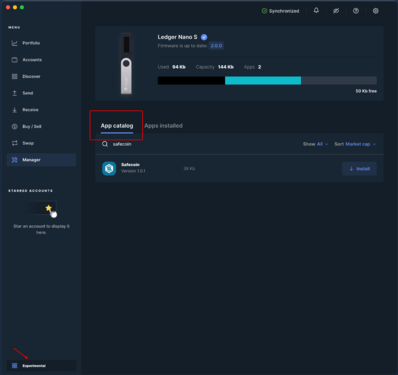398x375 pixels.
Task: Click the Manager tools icon
Action: coord(14,160)
